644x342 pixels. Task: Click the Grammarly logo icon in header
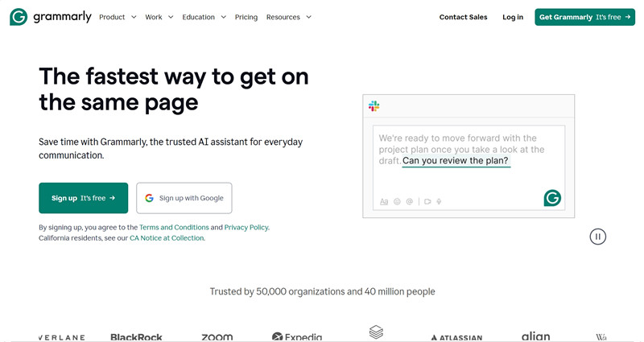click(x=19, y=17)
